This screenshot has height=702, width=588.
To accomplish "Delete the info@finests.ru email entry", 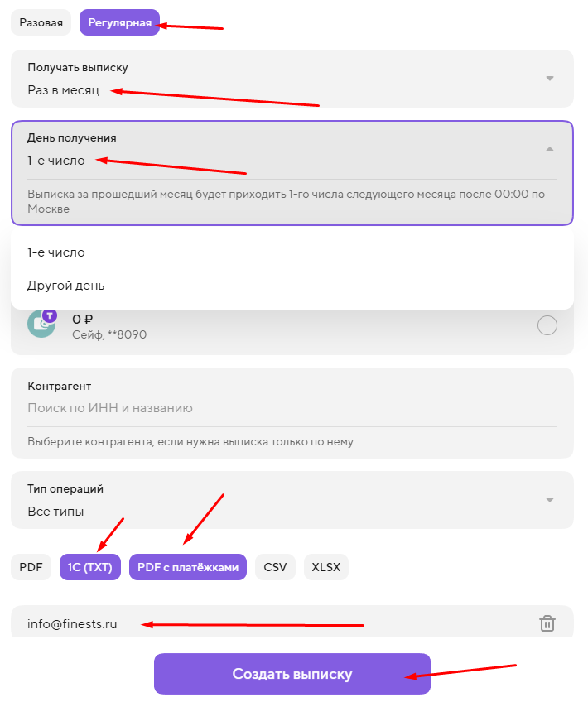I will [547, 623].
